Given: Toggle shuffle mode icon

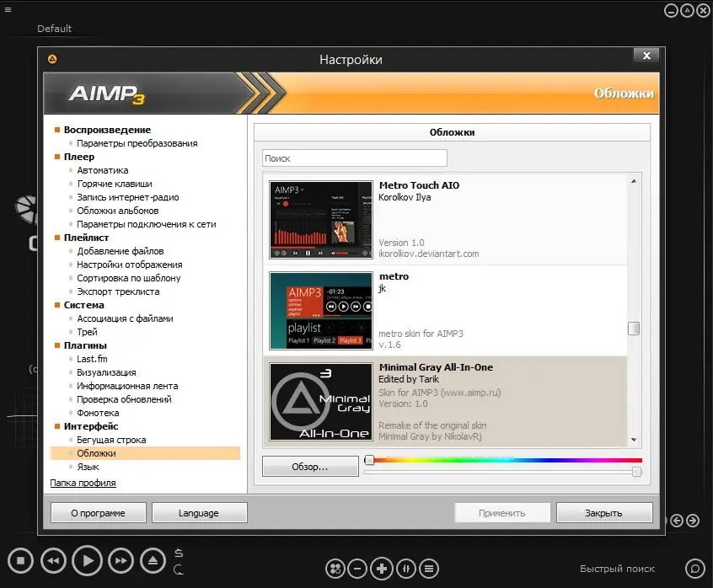Looking at the screenshot, I should pos(179,553).
